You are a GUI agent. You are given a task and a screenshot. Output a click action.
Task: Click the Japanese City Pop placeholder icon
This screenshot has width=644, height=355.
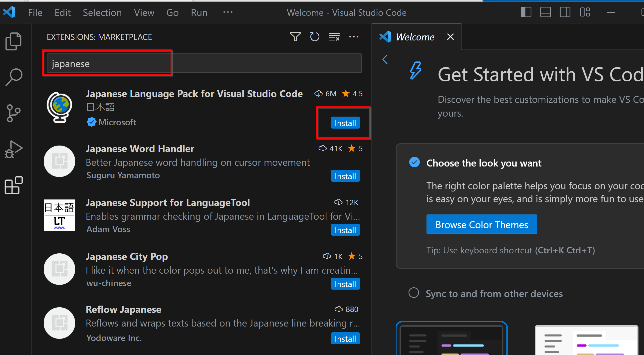pyautogui.click(x=59, y=269)
